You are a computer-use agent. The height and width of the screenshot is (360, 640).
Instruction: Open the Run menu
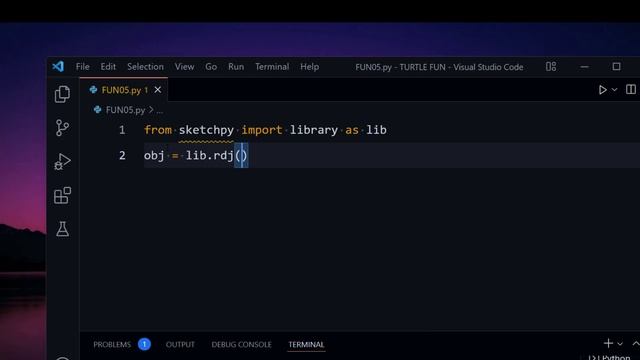tap(236, 67)
